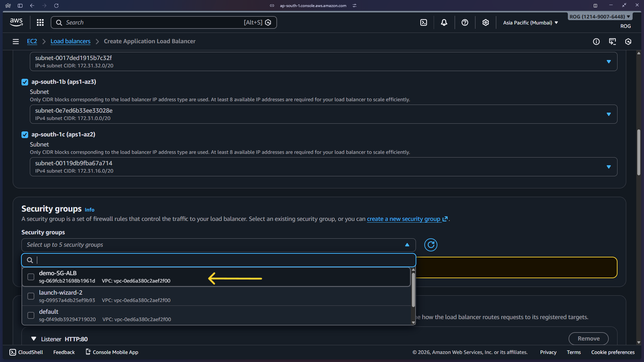Open the navigation hamburger menu
Image resolution: width=644 pixels, height=362 pixels.
tap(16, 42)
